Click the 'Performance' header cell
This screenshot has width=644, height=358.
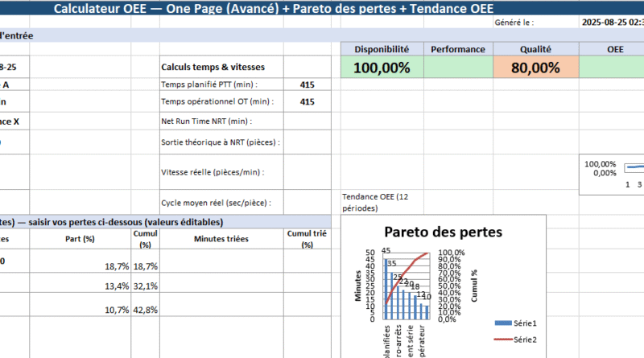458,49
